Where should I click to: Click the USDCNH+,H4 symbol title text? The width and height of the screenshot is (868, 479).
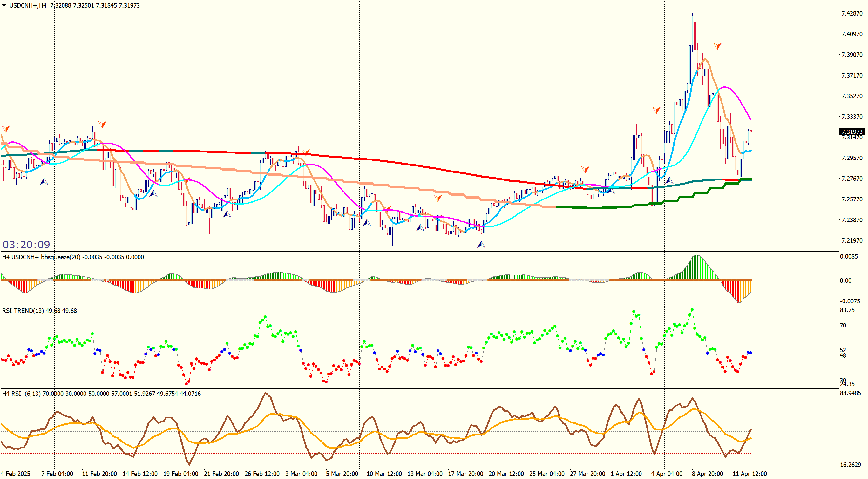[28, 5]
